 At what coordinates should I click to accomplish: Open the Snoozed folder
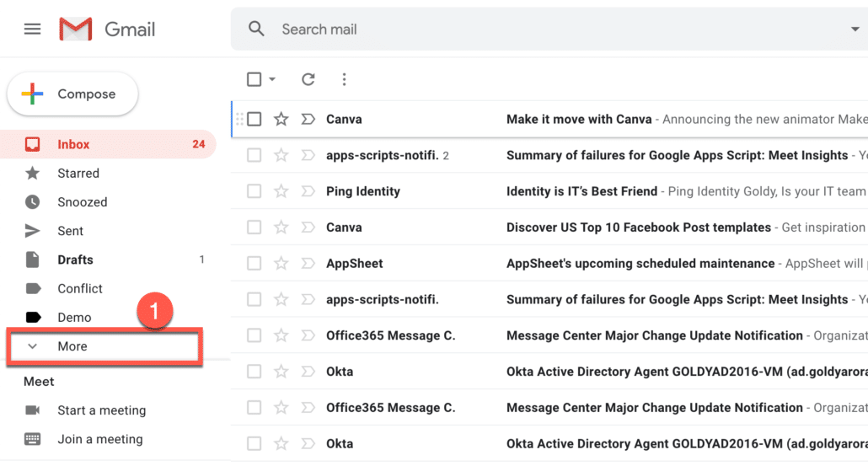coord(107,202)
